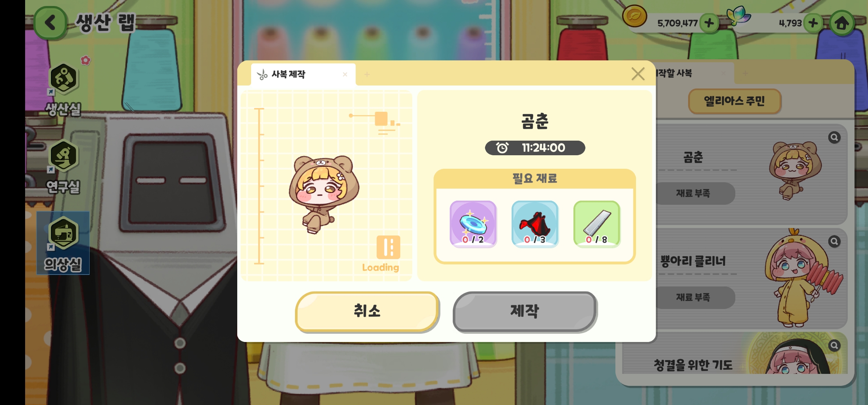Add a new tab with plus sign
The image size is (868, 405).
click(367, 75)
